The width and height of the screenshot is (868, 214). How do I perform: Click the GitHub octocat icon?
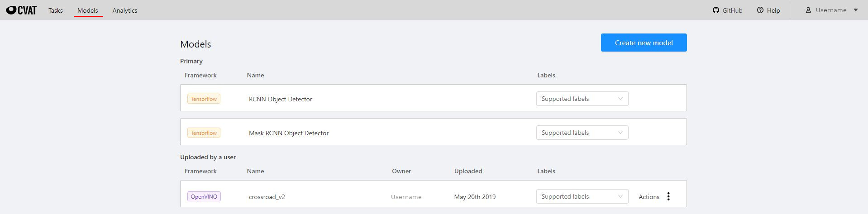(x=715, y=10)
